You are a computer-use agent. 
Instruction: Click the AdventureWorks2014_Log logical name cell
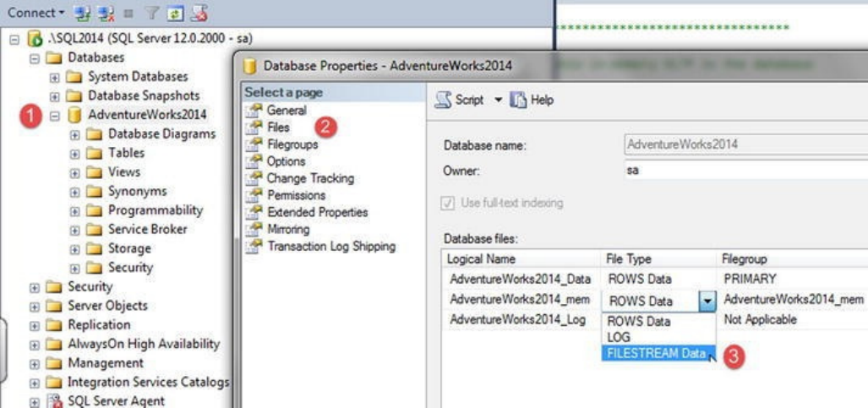pyautogui.click(x=521, y=319)
